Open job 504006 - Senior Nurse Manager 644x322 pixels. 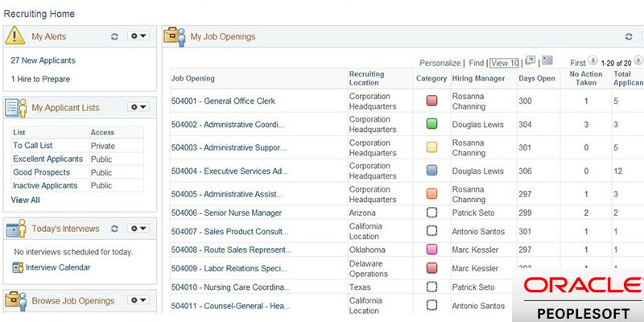227,213
